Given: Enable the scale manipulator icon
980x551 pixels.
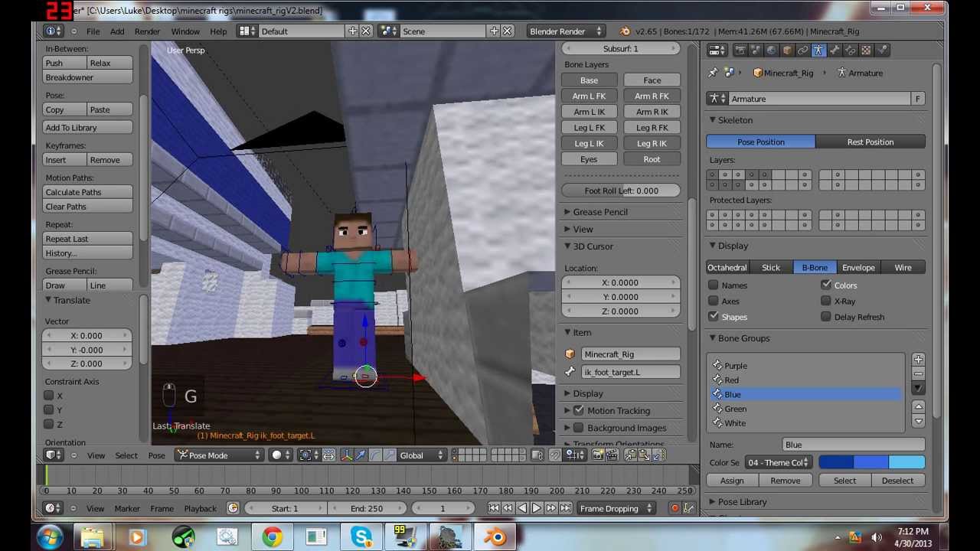Looking at the screenshot, I should pos(390,455).
